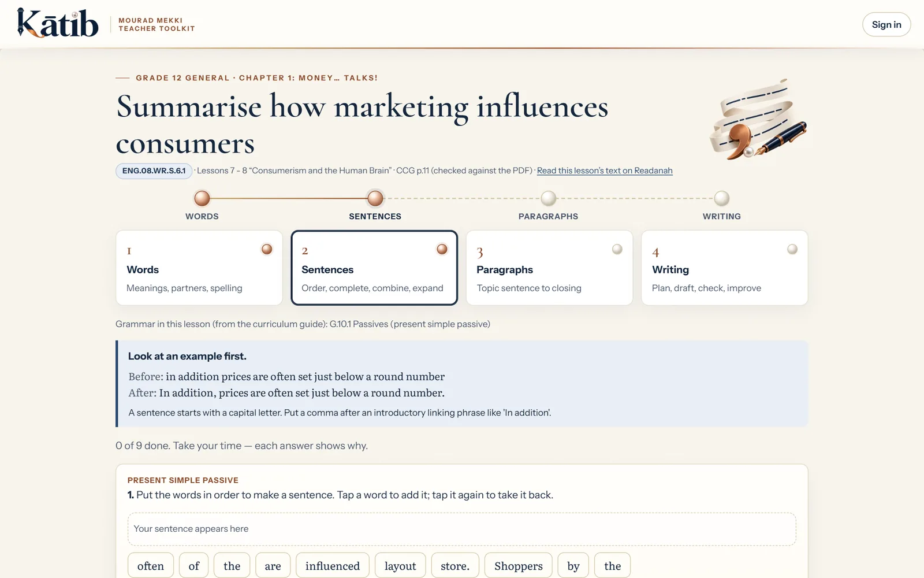Image resolution: width=924 pixels, height=578 pixels.
Task: Tap the word chip 'influenced'
Action: click(x=333, y=566)
